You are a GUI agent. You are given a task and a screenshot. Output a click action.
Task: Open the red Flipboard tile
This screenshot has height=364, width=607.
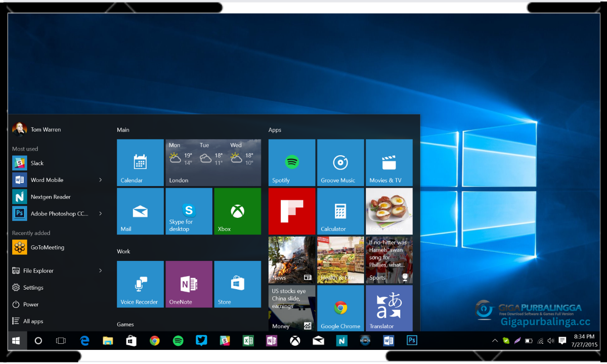coord(292,211)
